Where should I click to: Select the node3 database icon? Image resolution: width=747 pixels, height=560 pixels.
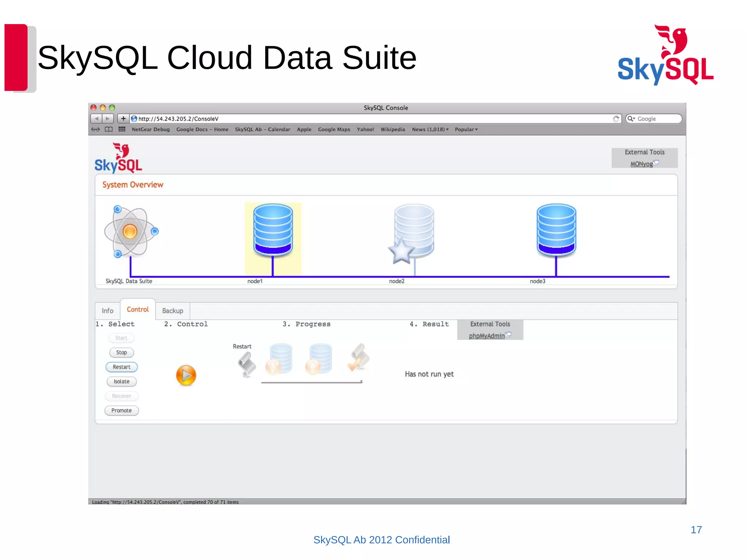pos(556,230)
